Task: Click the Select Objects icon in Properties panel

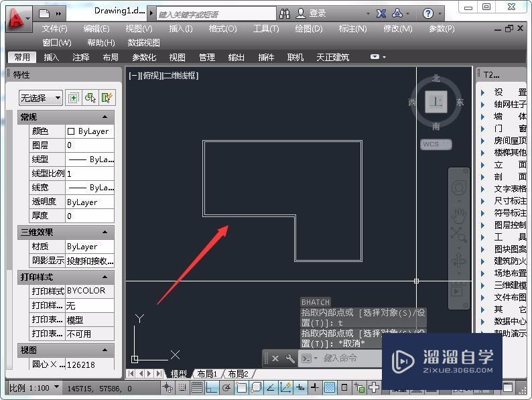Action: point(90,98)
